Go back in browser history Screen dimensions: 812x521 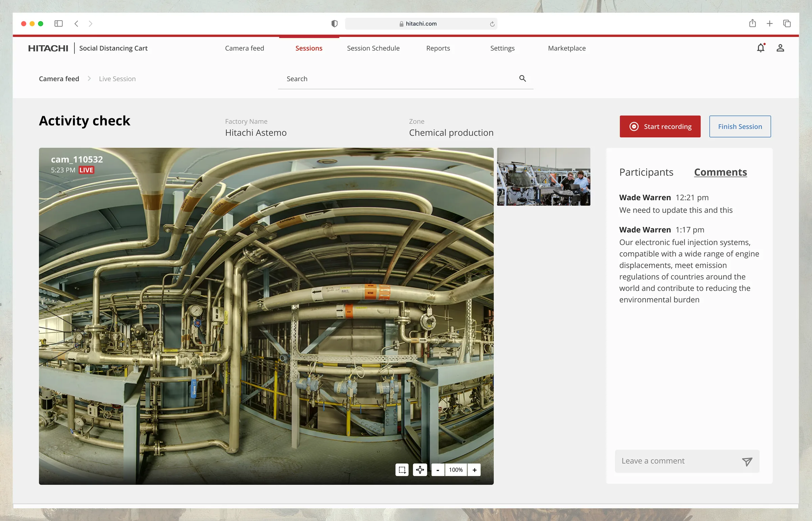76,23
